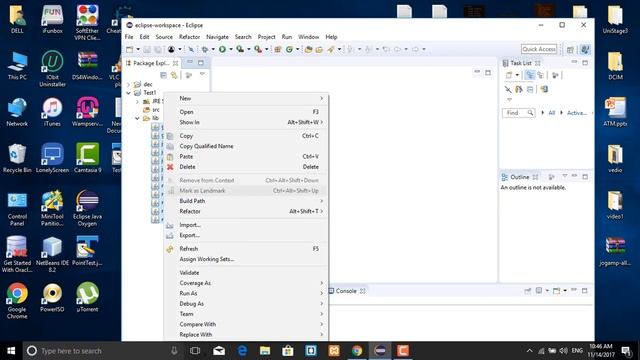Click the New Task icon in Task List
The width and height of the screenshot is (640, 360).
click(509, 75)
